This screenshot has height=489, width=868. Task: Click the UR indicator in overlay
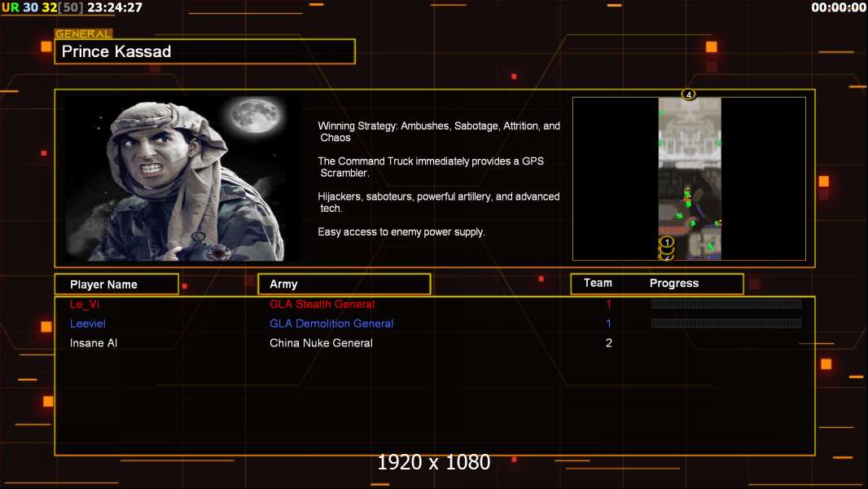(11, 7)
